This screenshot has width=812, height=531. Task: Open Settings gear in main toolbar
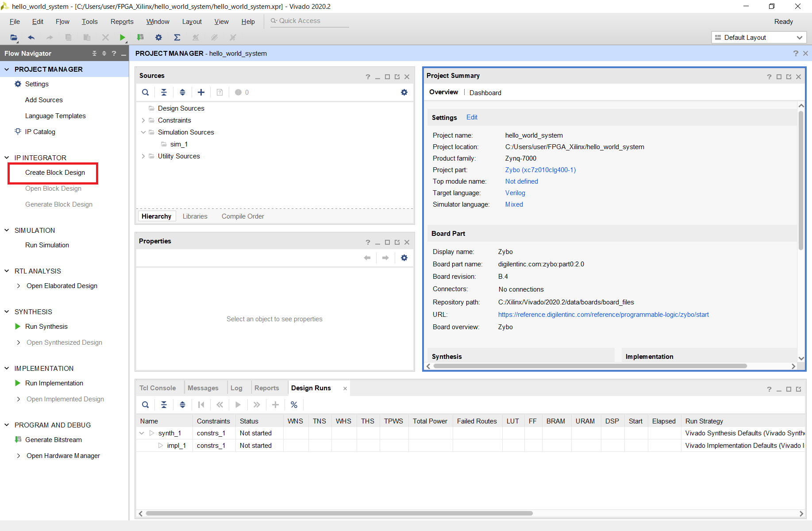click(x=158, y=38)
